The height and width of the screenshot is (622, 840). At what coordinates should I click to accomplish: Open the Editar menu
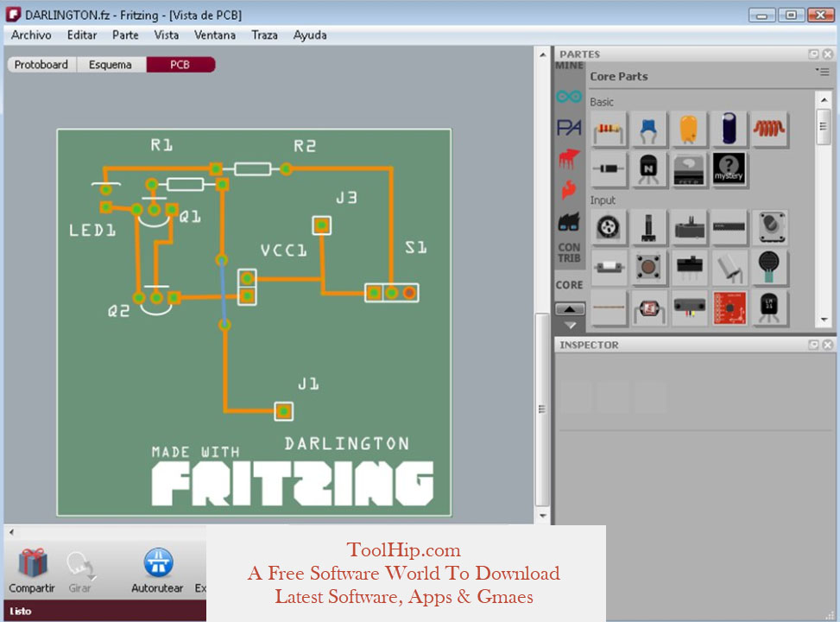(82, 35)
